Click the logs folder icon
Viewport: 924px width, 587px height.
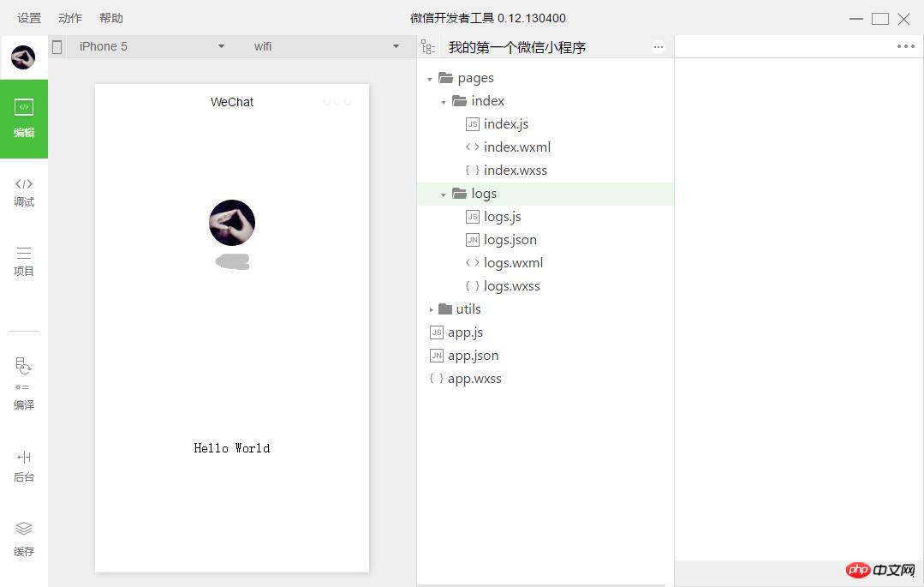pos(459,193)
